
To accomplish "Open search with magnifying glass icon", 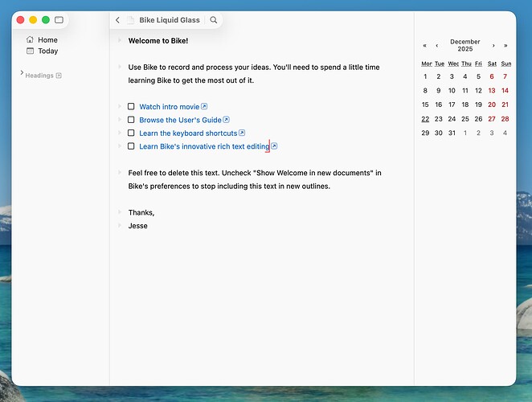I will click(213, 20).
